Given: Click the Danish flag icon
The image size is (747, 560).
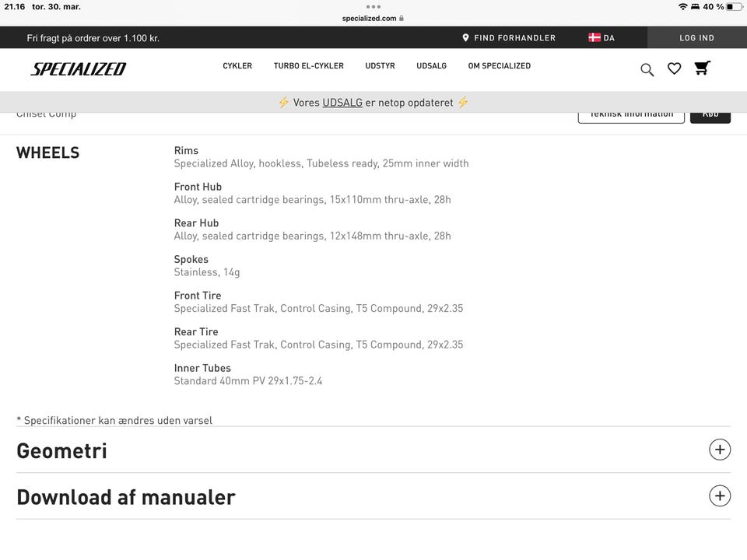Looking at the screenshot, I should pyautogui.click(x=594, y=37).
